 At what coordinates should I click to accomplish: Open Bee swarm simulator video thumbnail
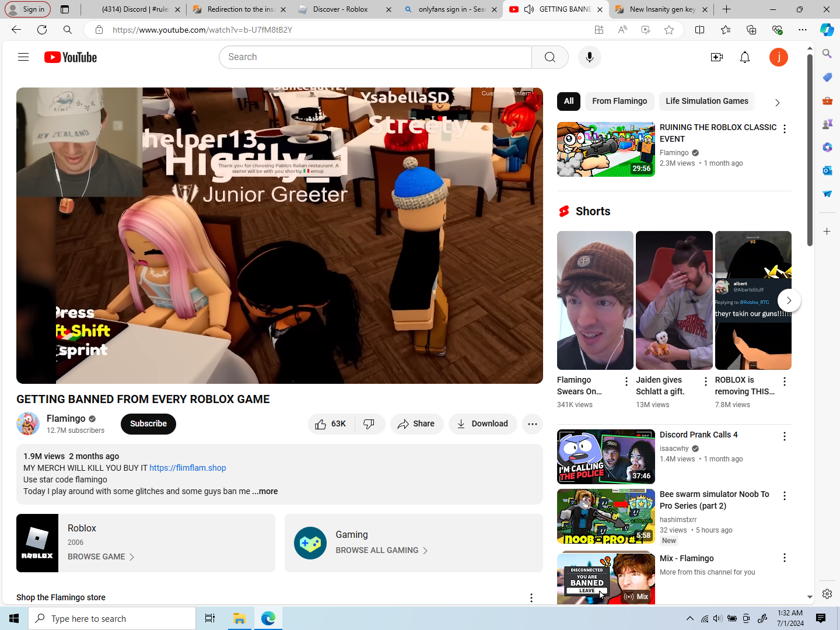point(606,516)
